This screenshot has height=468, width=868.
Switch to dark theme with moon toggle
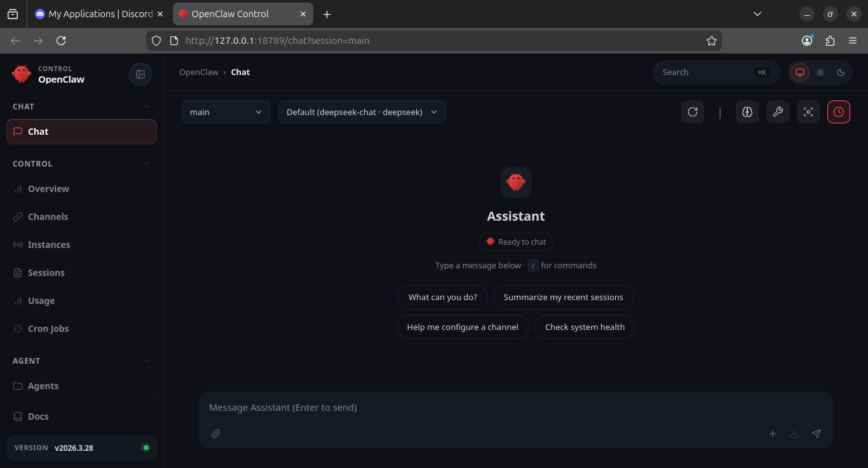841,72
